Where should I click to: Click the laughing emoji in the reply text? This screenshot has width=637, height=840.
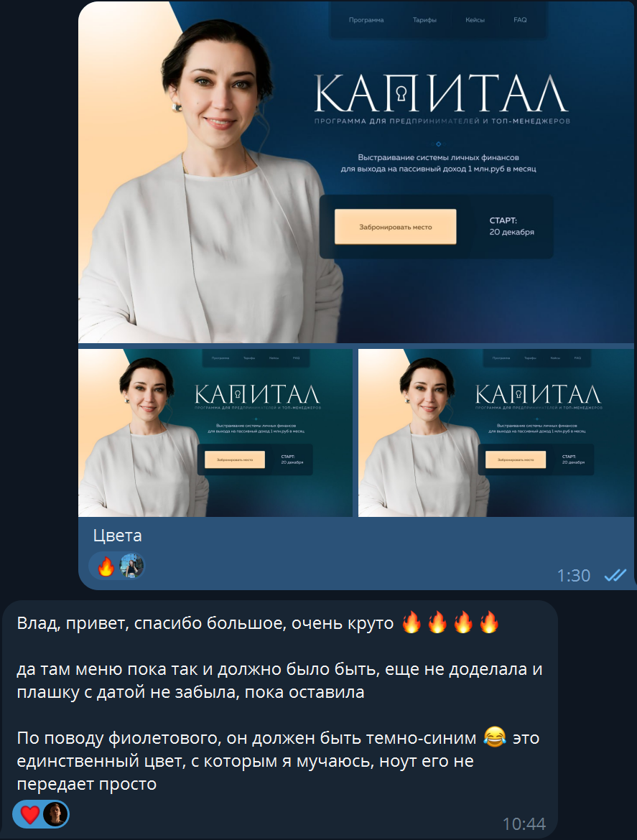[x=495, y=737]
